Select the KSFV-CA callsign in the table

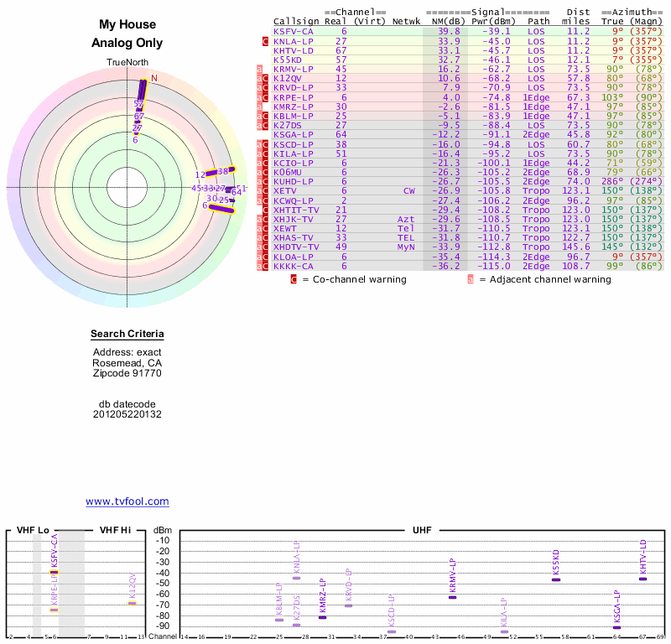(x=294, y=31)
